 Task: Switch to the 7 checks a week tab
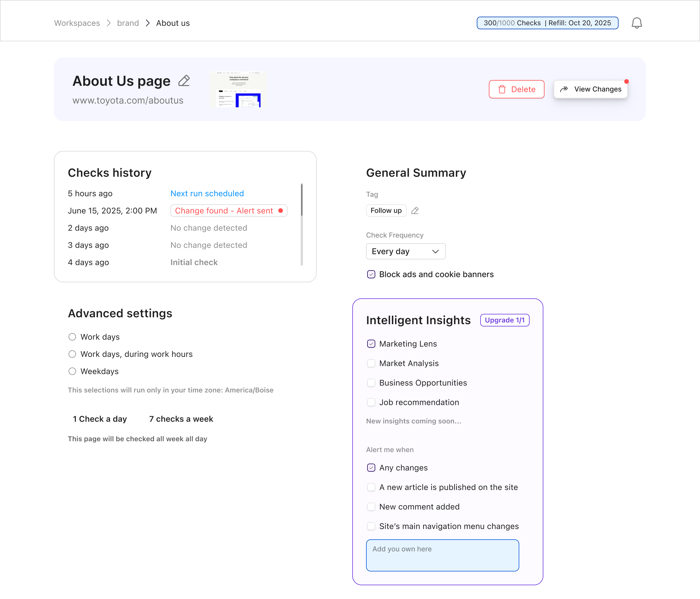tap(181, 419)
